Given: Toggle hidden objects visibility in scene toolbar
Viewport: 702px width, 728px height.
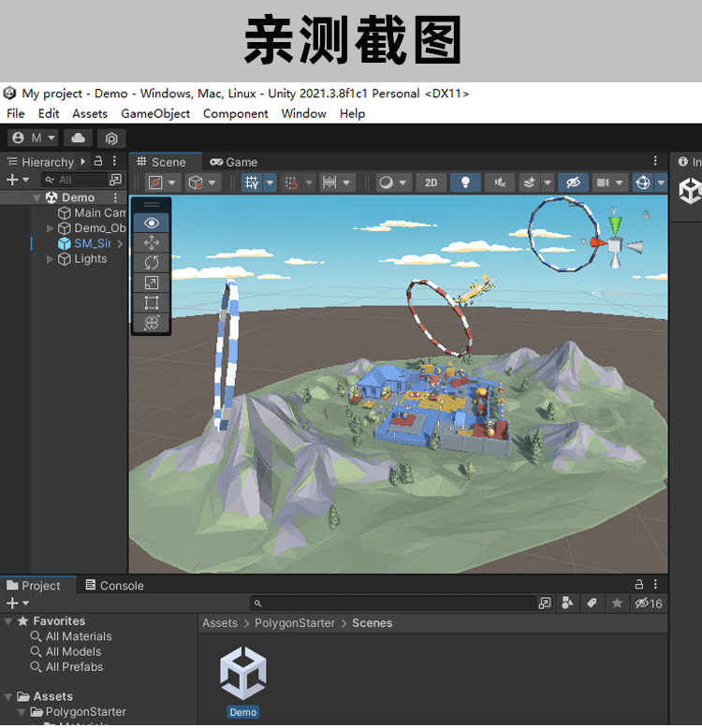Looking at the screenshot, I should coord(573,182).
